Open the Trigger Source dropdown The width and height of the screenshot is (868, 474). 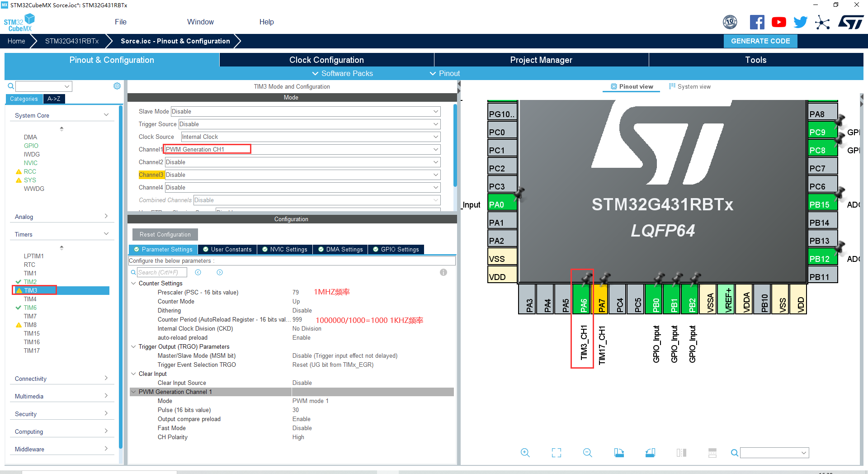(x=310, y=124)
